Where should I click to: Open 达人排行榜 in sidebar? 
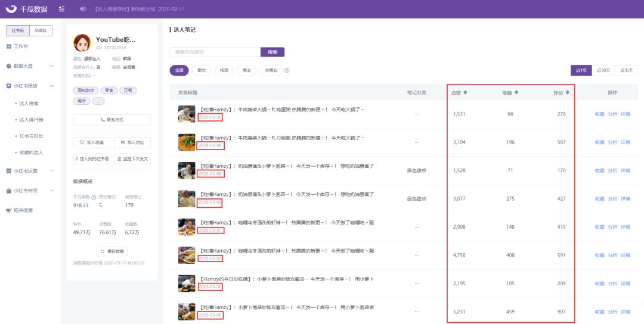(x=31, y=120)
